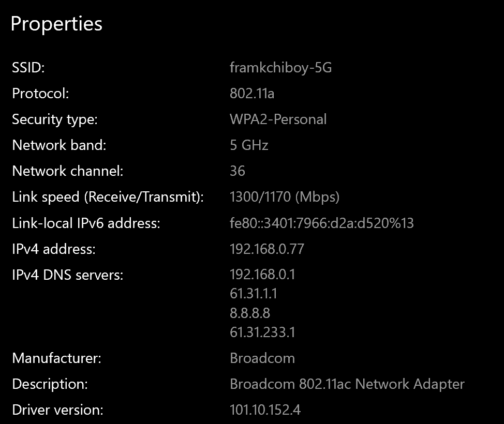
Task: Click the IPv4 address 192.168.0.77
Action: point(266,249)
